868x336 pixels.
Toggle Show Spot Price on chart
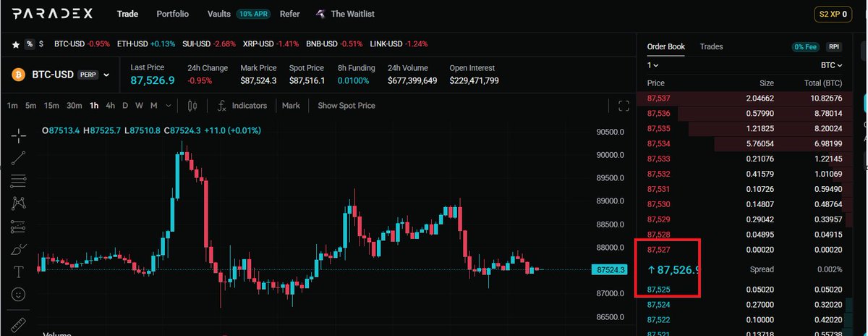coord(346,106)
